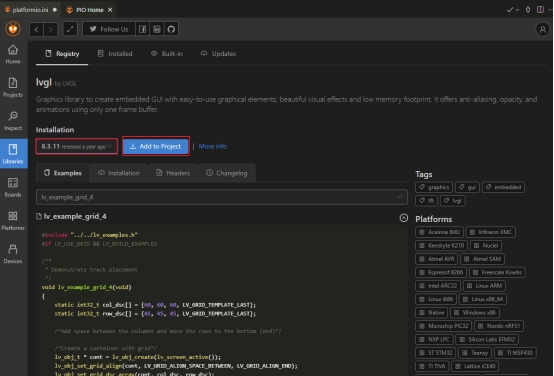Click the expand fullscreen icon

pyautogui.click(x=70, y=29)
